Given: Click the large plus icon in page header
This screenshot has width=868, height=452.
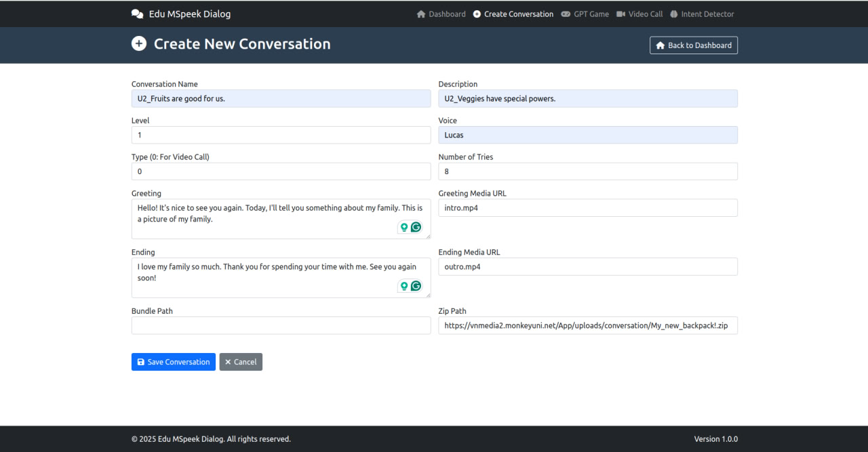Looking at the screenshot, I should 139,44.
